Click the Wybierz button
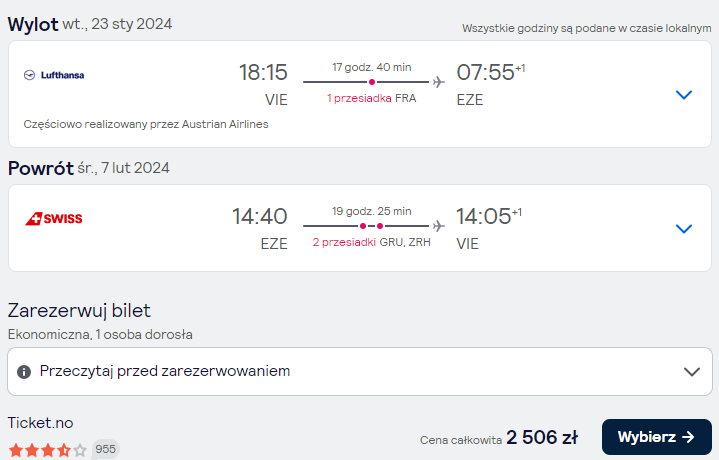This screenshot has width=719, height=460. [x=657, y=437]
